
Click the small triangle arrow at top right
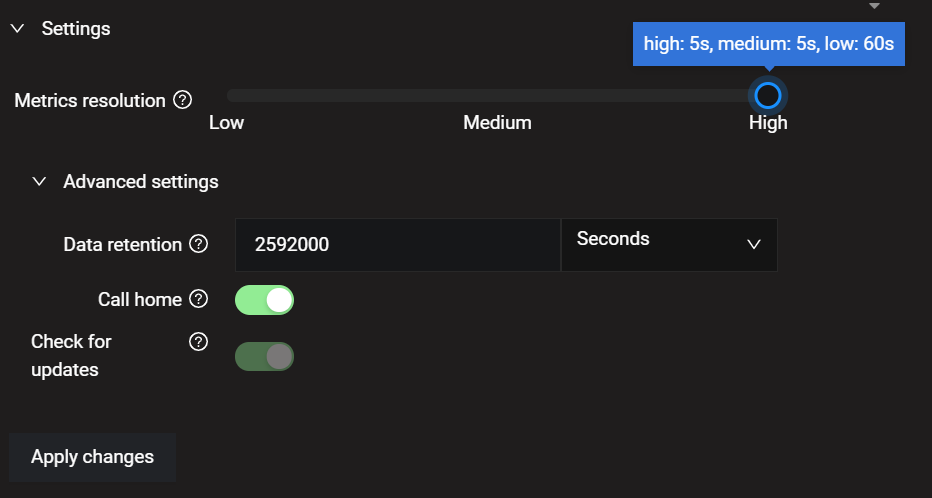coord(875,6)
